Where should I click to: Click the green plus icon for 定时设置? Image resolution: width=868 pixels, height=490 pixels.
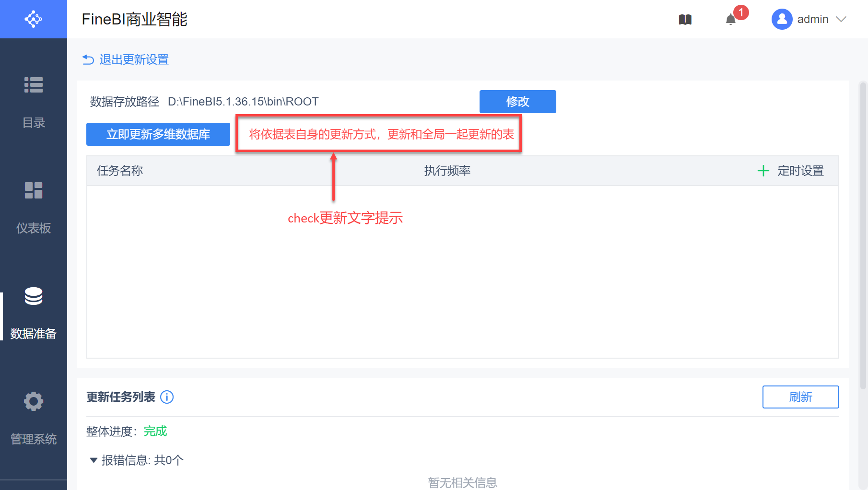pyautogui.click(x=763, y=171)
